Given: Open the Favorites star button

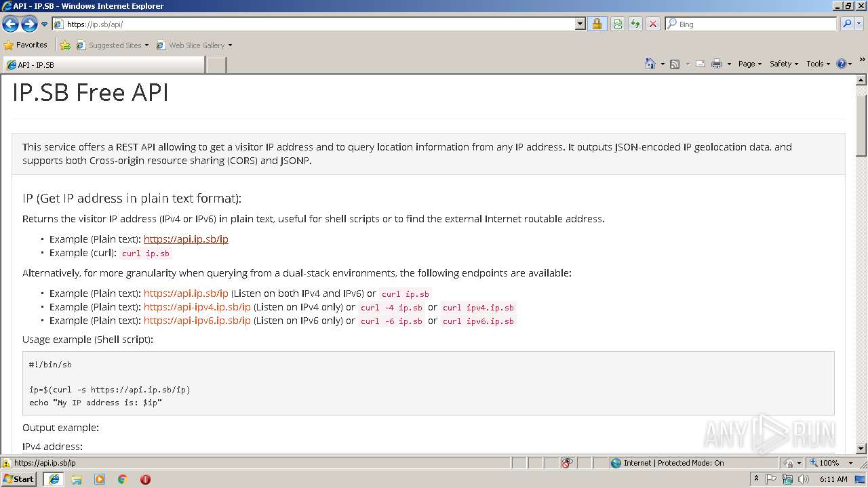Looking at the screenshot, I should [26, 45].
